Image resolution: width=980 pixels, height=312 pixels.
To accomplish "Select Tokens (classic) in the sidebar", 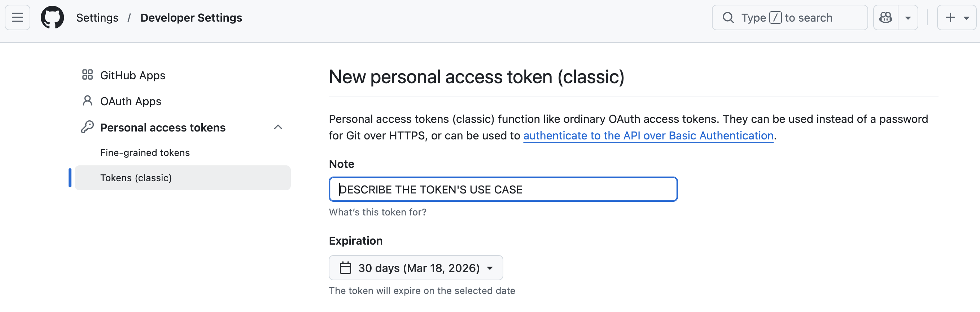I will tap(136, 178).
